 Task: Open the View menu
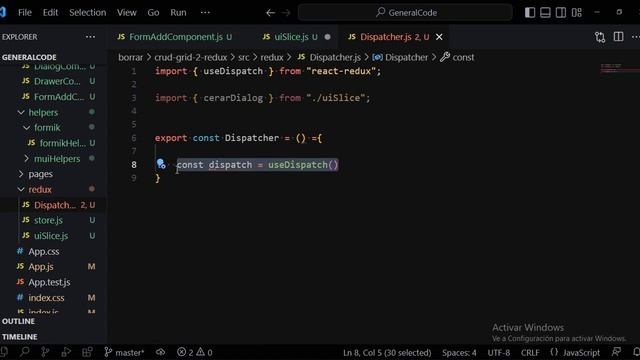tap(127, 13)
